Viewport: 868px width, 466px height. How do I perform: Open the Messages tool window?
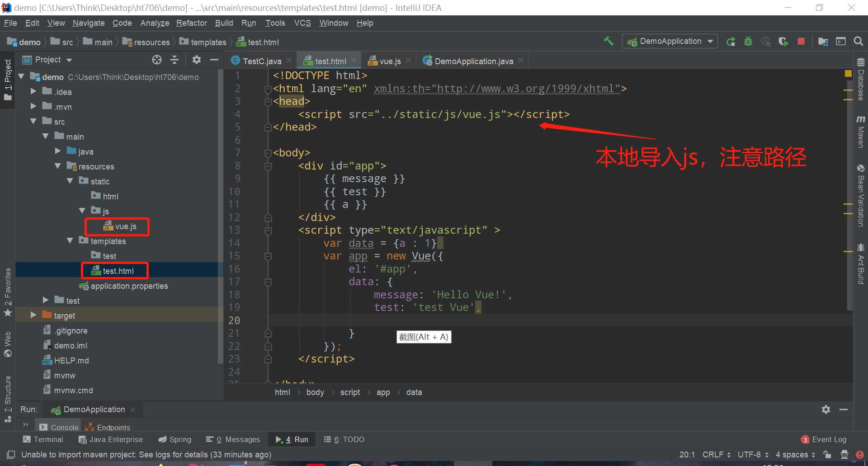233,439
